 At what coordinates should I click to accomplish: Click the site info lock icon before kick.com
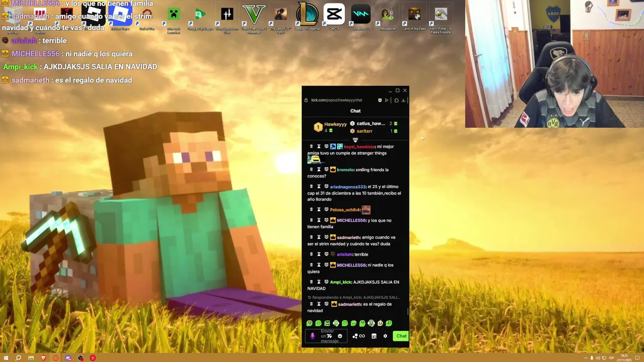[x=306, y=100]
